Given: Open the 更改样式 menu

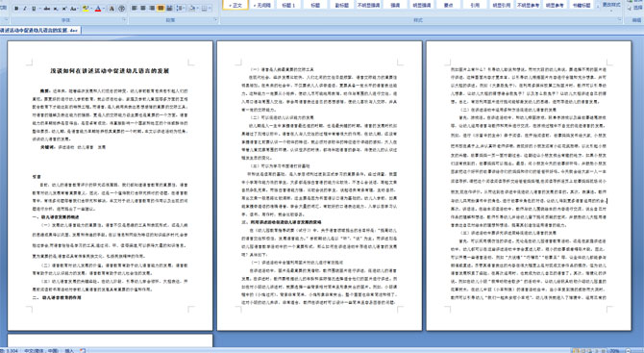Looking at the screenshot, I should (610, 6).
